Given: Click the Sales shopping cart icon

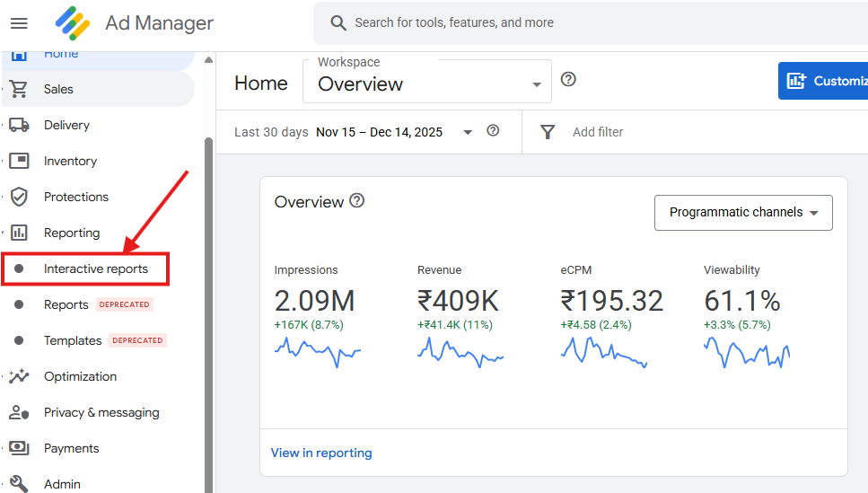Looking at the screenshot, I should [x=19, y=89].
